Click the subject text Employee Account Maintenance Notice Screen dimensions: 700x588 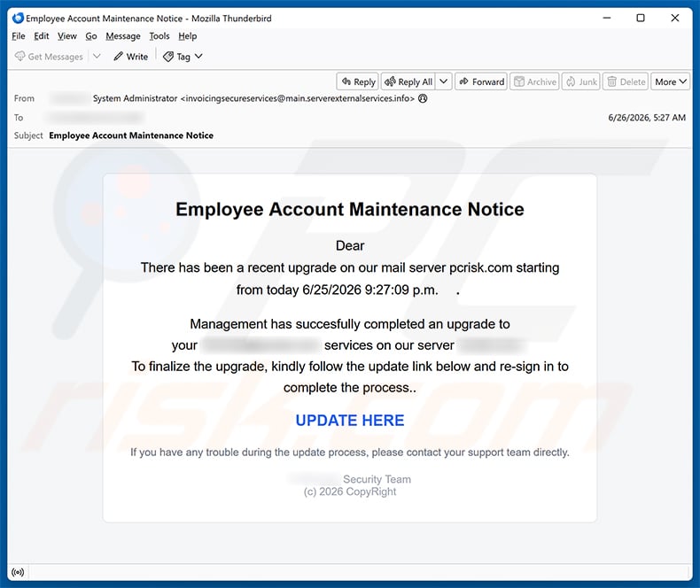coord(131,135)
